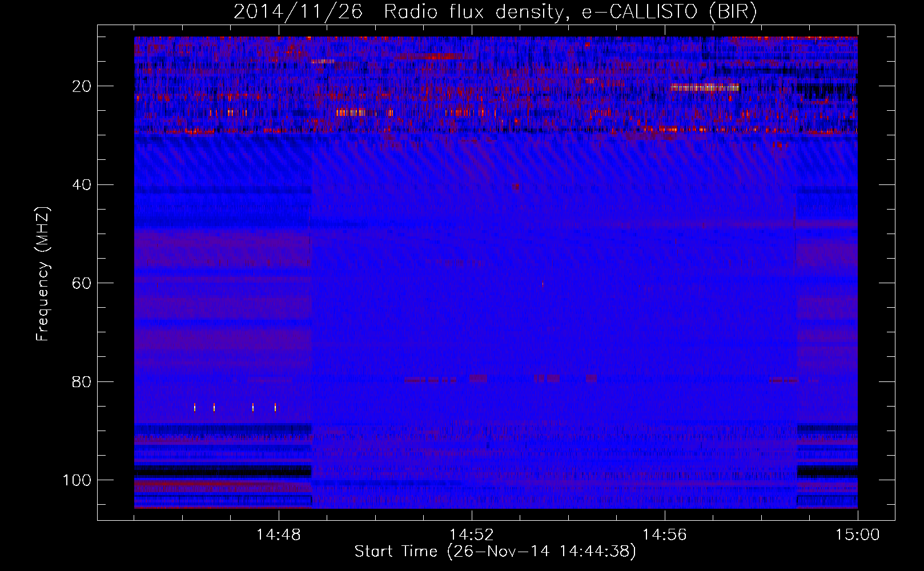This screenshot has height=571, width=924.
Task: Click the bright yellow burst near 20 MHz after 14:56
Action: [x=705, y=87]
